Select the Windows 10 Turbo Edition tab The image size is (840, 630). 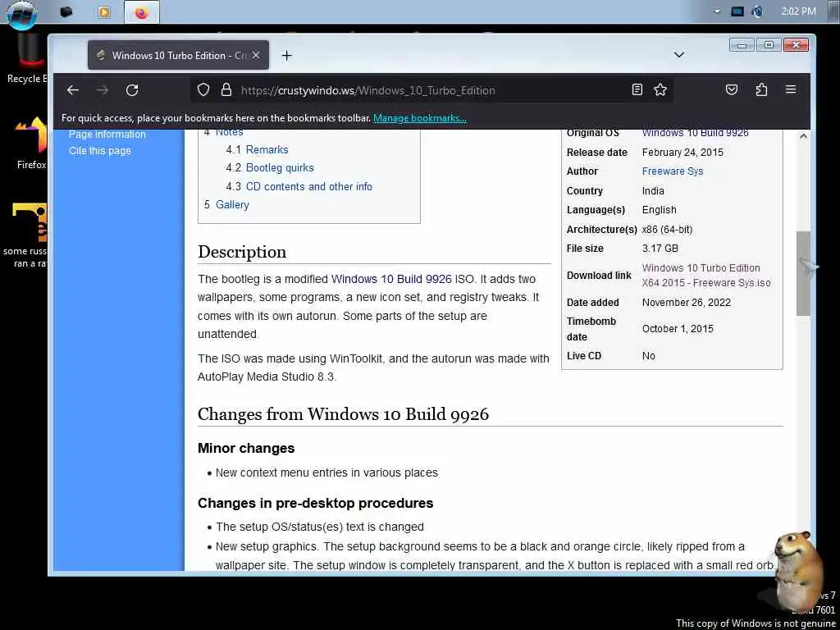pos(178,55)
